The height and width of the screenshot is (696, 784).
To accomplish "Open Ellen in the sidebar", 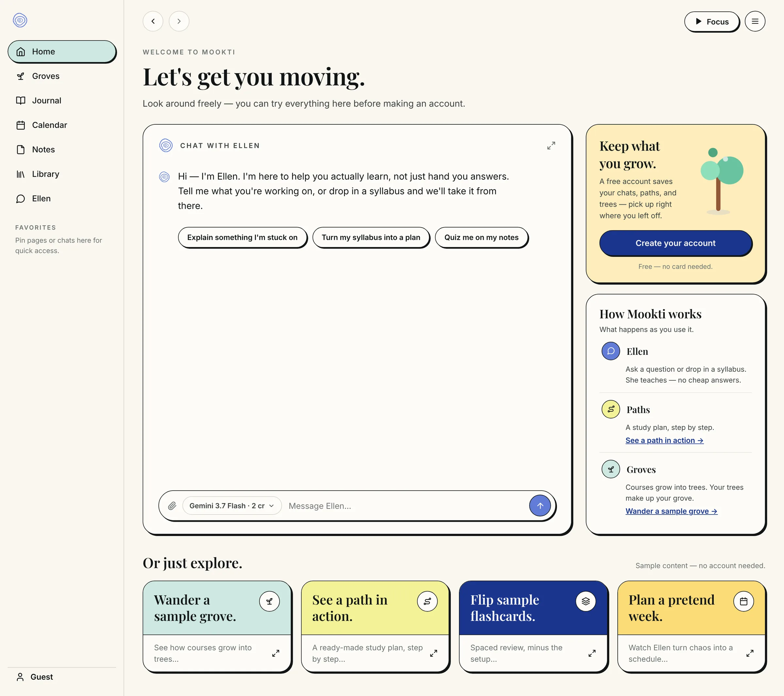I will pyautogui.click(x=62, y=198).
